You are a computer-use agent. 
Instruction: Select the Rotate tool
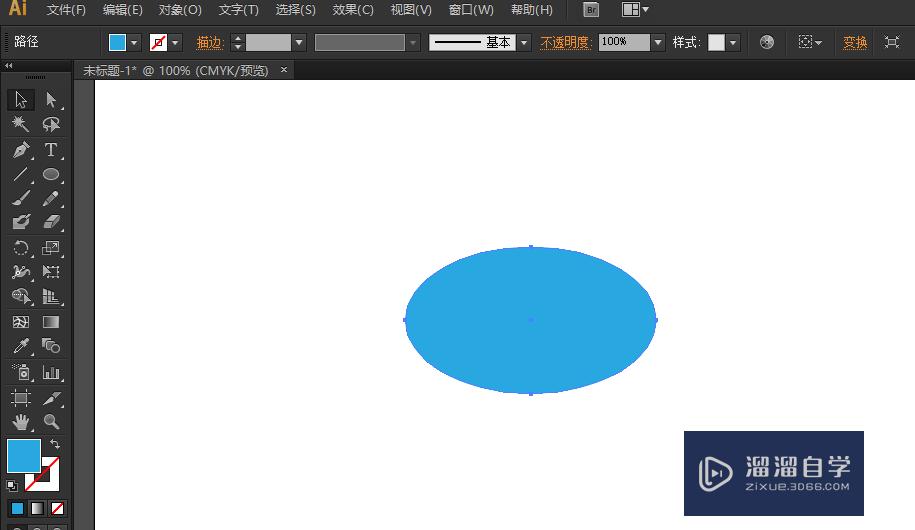click(x=21, y=248)
